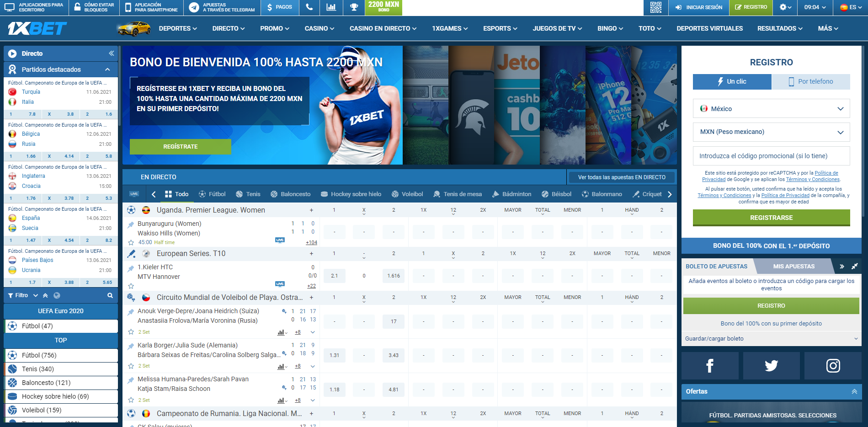Pin the Karla Borger match
Viewport: 868px width, 427px height.
point(131,346)
